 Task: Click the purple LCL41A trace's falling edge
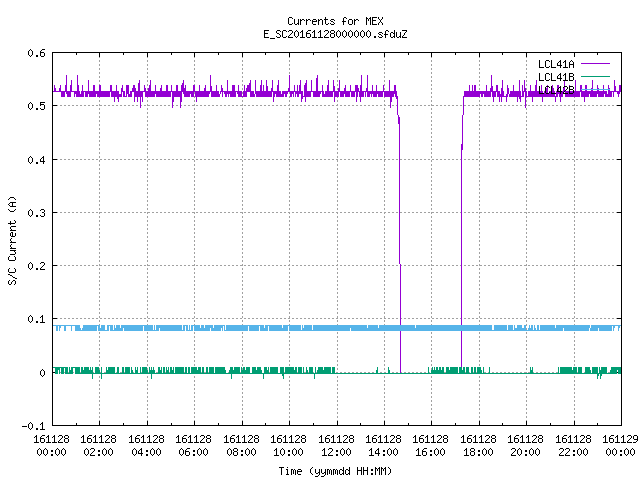tap(400, 233)
